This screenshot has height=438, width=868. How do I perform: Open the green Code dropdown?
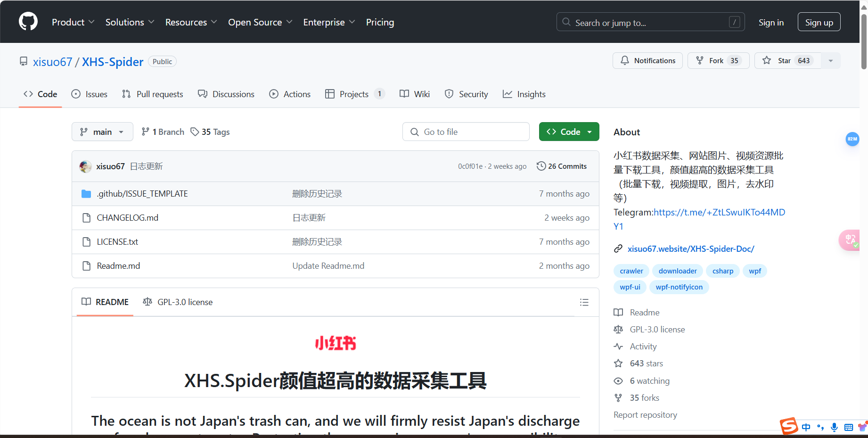[x=569, y=132]
